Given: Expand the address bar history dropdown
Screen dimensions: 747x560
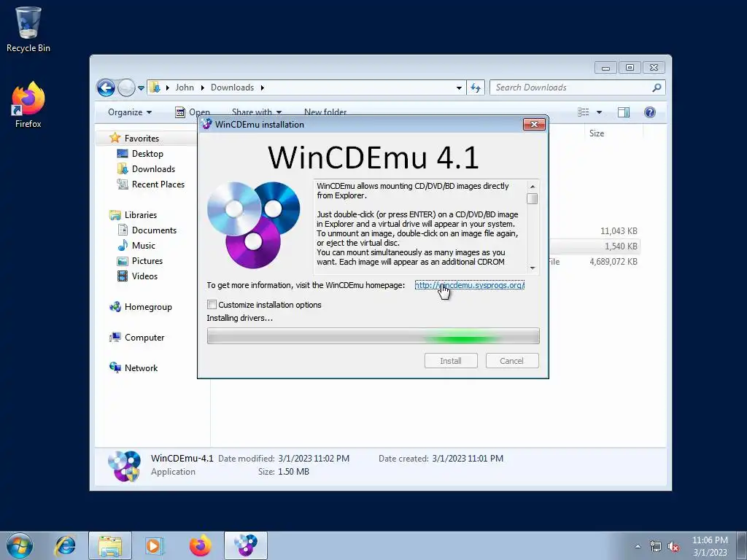Looking at the screenshot, I should point(459,87).
